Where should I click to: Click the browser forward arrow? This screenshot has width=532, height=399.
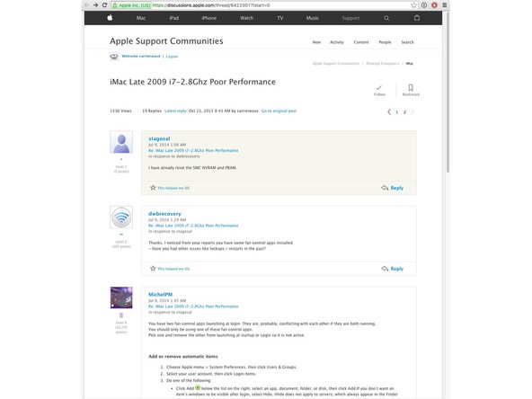pos(95,5)
